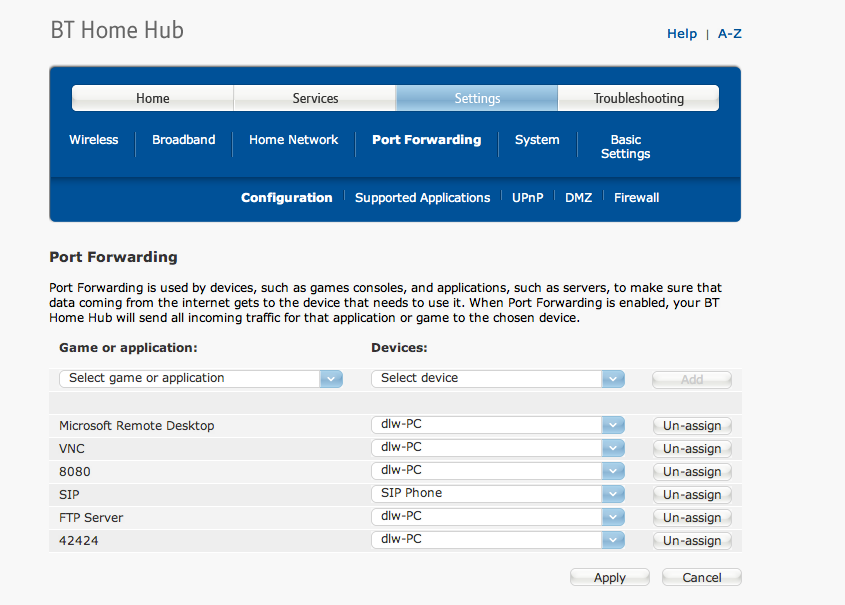Open the Home tab
This screenshot has width=845, height=605.
(153, 98)
